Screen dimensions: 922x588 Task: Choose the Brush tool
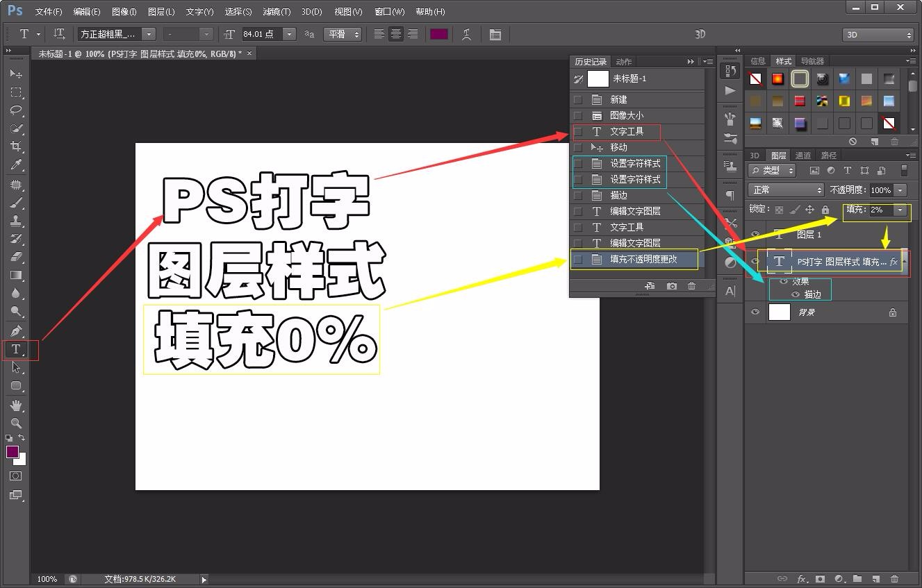tap(15, 203)
